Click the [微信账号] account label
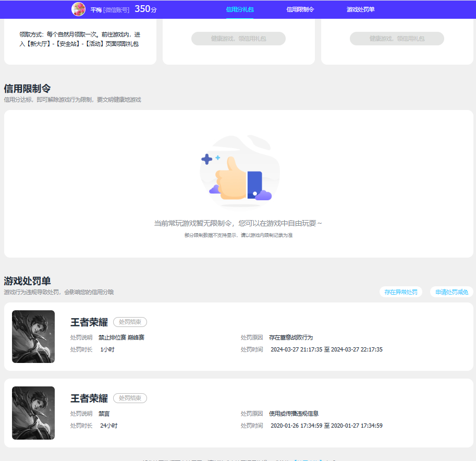Image resolution: width=476 pixels, height=461 pixels. tap(116, 10)
